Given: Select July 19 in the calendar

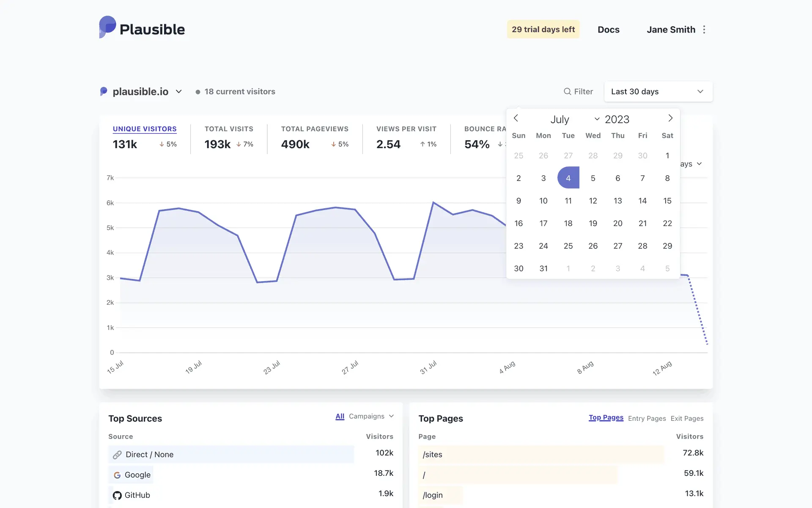Looking at the screenshot, I should tap(593, 223).
